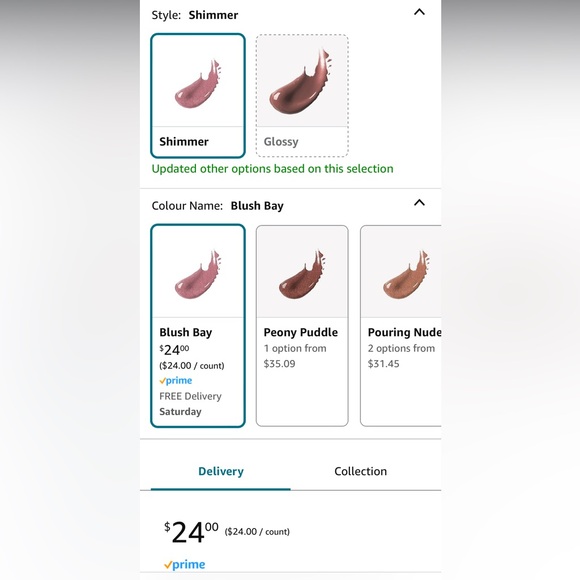
Task: Switch to the Delivery tab
Action: [221, 471]
